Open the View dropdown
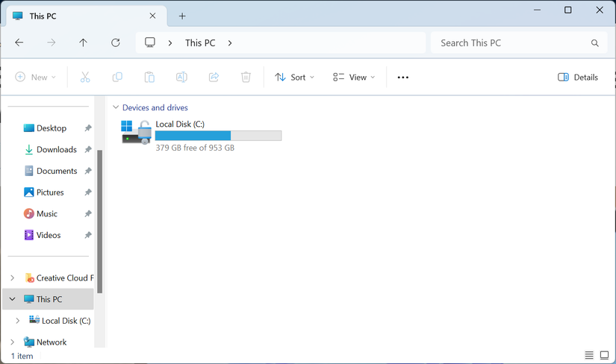The height and width of the screenshot is (364, 616). (x=354, y=77)
